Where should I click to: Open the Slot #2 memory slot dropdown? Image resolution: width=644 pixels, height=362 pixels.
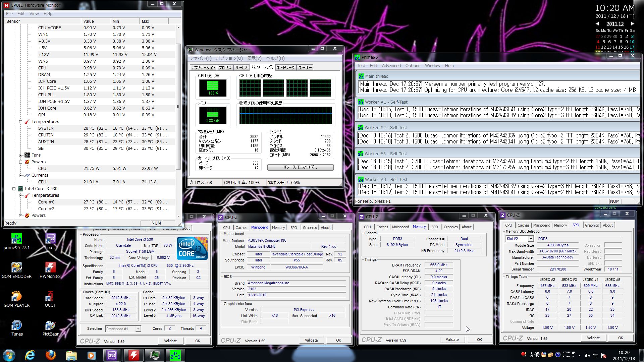click(531, 239)
